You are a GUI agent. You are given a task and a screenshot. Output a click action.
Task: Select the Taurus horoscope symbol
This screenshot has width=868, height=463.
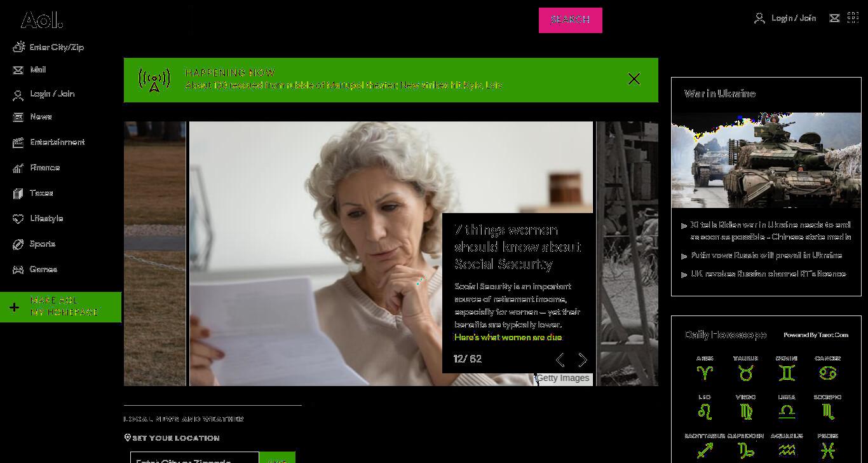point(745,373)
